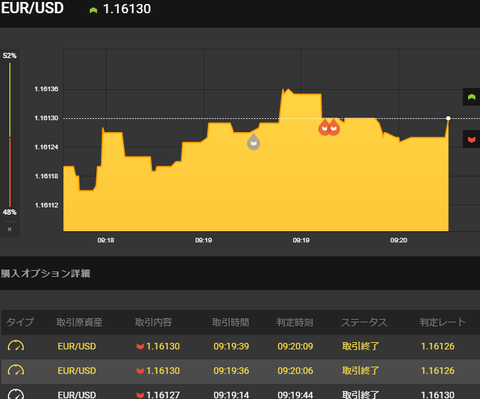This screenshot has height=399, width=480.
Task: Click the 購入オプション詳細 section heading
Action: pyautogui.click(x=45, y=274)
